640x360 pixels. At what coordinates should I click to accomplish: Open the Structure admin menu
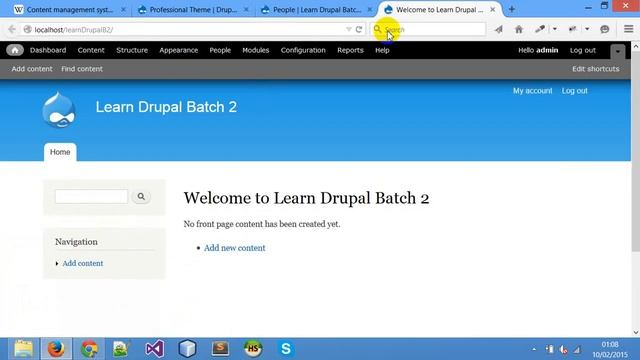pyautogui.click(x=132, y=50)
